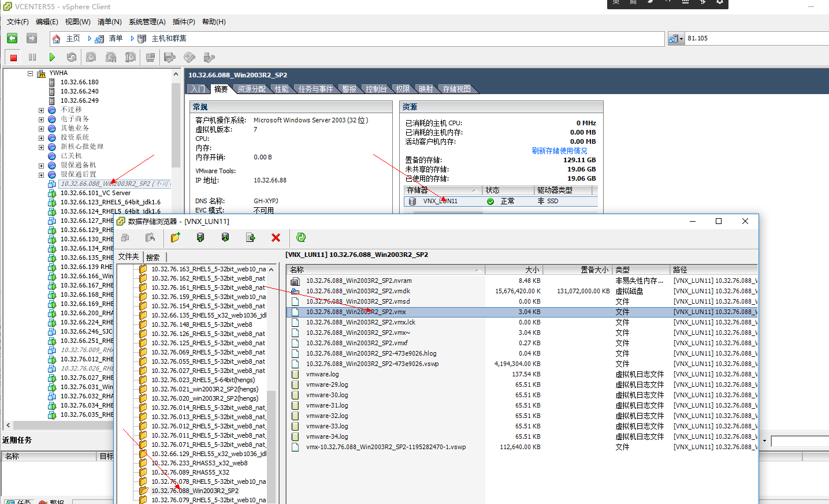
Task: Open the 帮助(H) menu
Action: 214,22
